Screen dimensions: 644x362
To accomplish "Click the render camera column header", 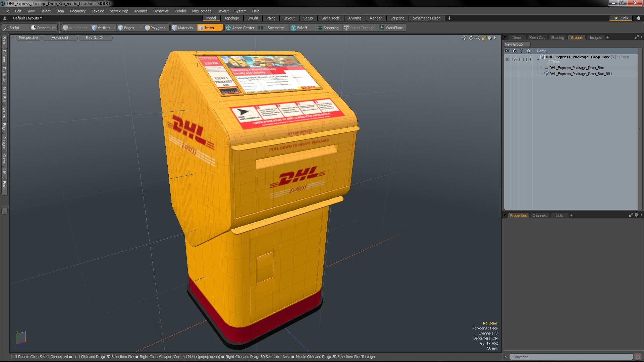I will pos(515,51).
